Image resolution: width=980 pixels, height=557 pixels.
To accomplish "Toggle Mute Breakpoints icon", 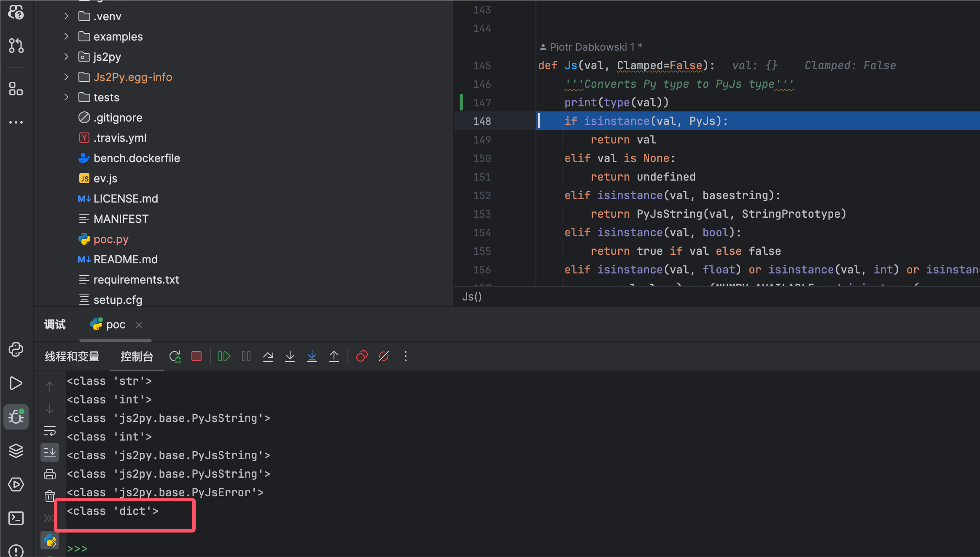I will [x=384, y=357].
